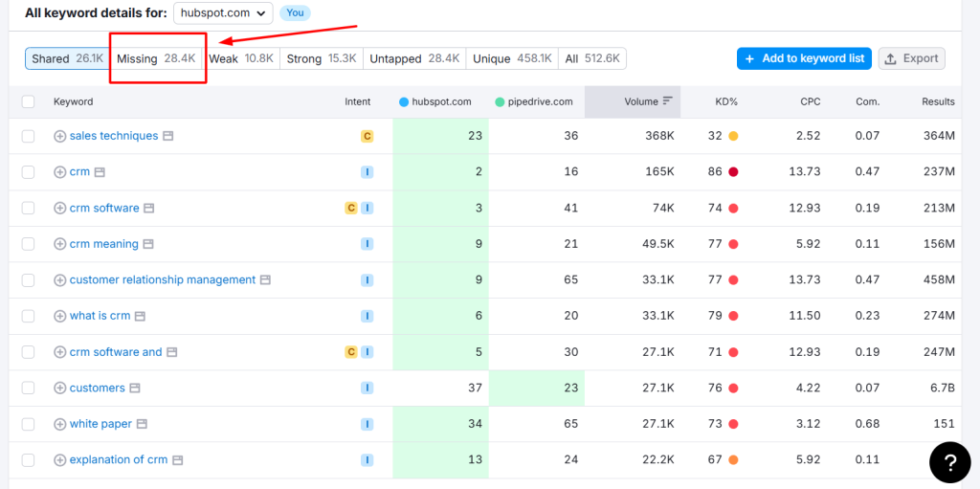This screenshot has width=980, height=489.
Task: Open the 'white paper' keyword link
Action: coord(100,423)
